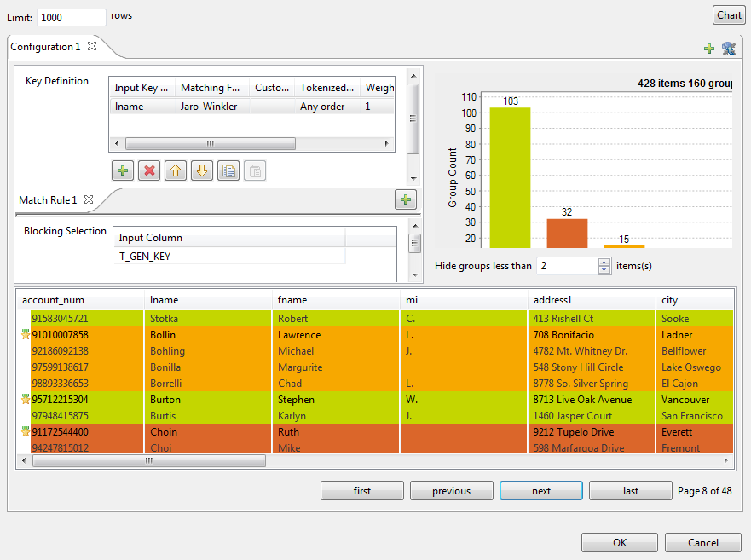Close the Match Rule 1 tab
The width and height of the screenshot is (751, 560).
[89, 199]
